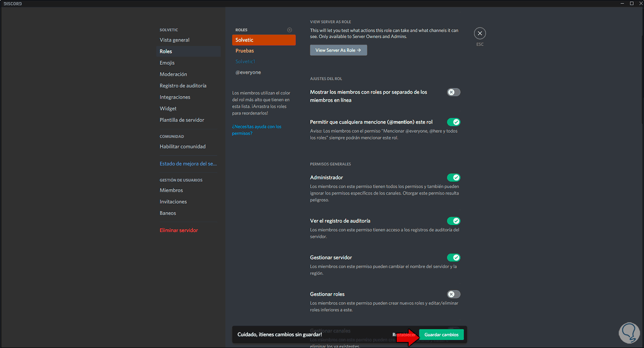
Task: Open Registro de auditoría
Action: (188, 86)
